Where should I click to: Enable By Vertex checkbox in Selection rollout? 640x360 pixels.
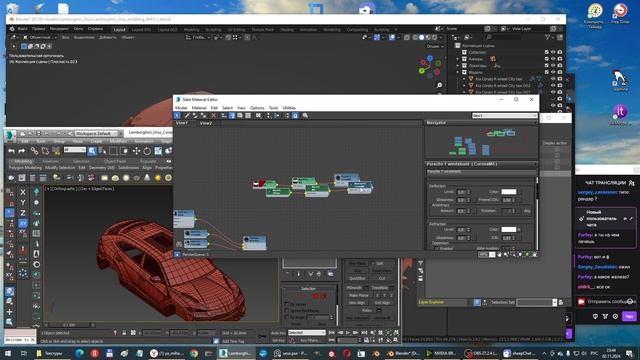(287, 304)
